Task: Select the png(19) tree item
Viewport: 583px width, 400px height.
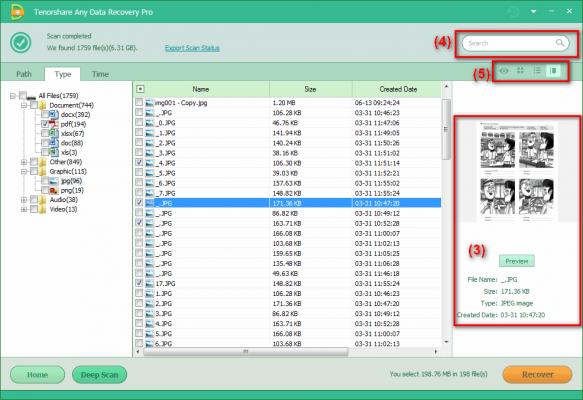Action: (72, 190)
